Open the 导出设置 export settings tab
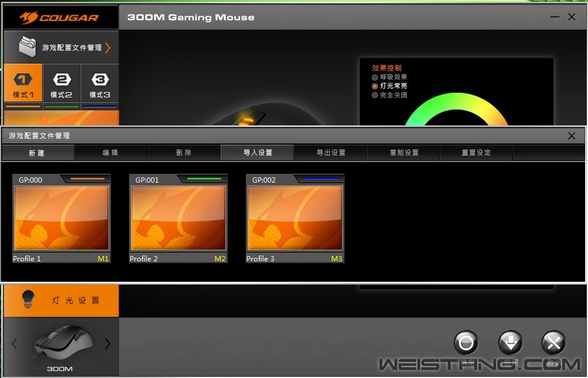This screenshot has width=588, height=378. pyautogui.click(x=330, y=153)
